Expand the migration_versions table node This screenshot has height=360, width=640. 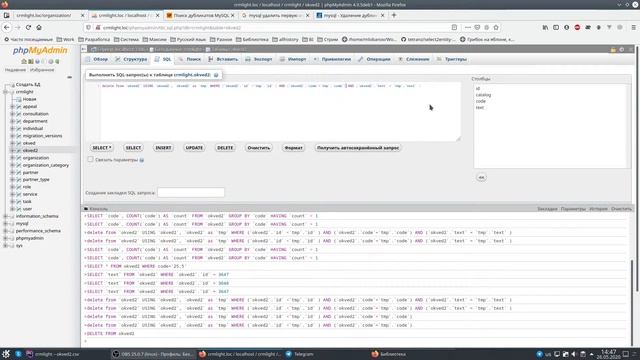(12, 136)
